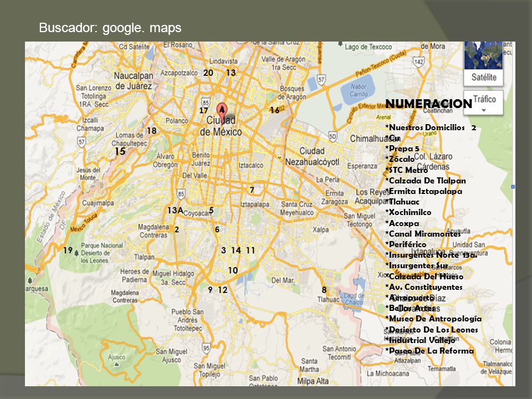Screen dimensions: 532x399
Task: Click the highway 85 shield near Polanco
Action: coord(205,102)
